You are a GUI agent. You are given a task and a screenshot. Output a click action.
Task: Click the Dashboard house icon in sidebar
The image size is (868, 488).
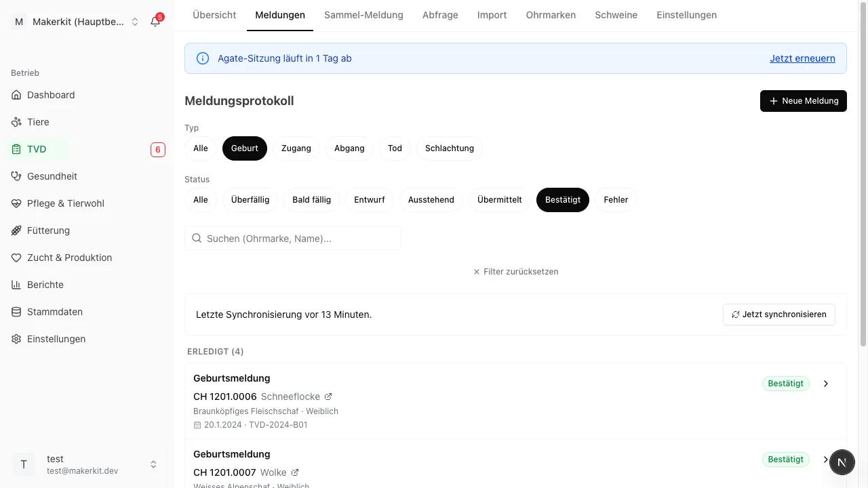[16, 95]
